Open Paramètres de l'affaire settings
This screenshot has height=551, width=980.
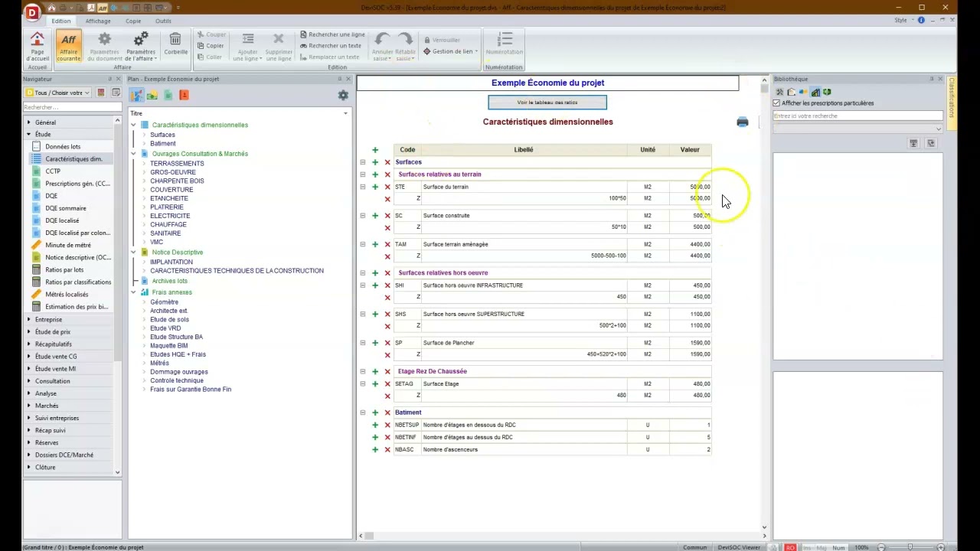coord(141,47)
